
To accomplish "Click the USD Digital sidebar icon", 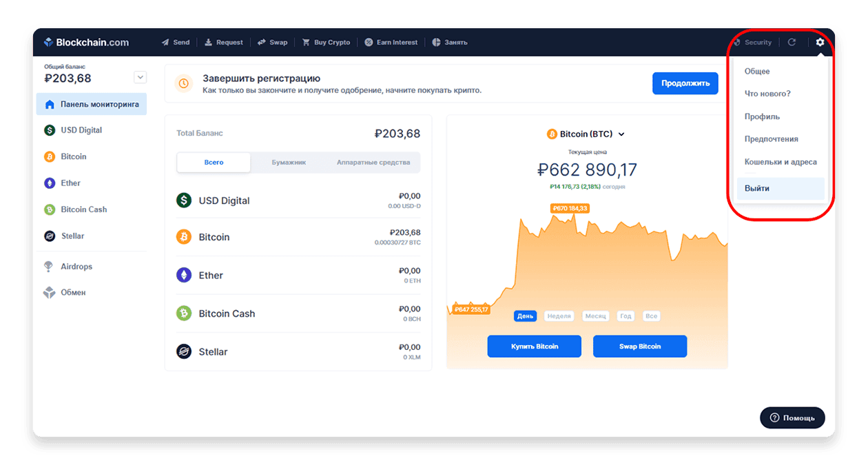I will point(50,130).
